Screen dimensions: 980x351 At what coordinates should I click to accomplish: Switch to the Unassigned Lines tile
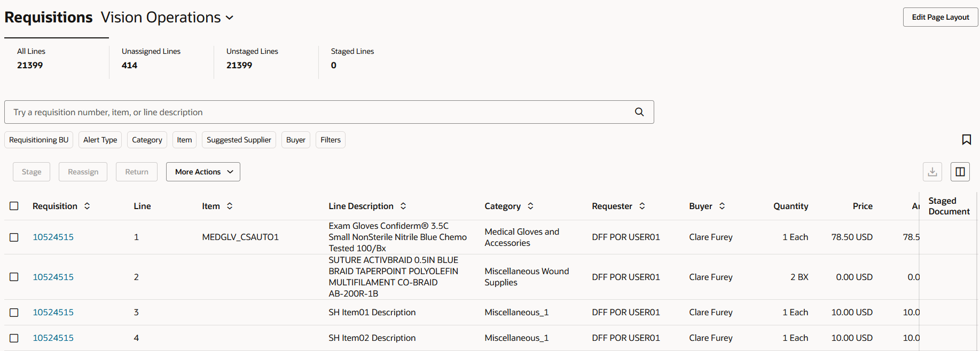151,59
